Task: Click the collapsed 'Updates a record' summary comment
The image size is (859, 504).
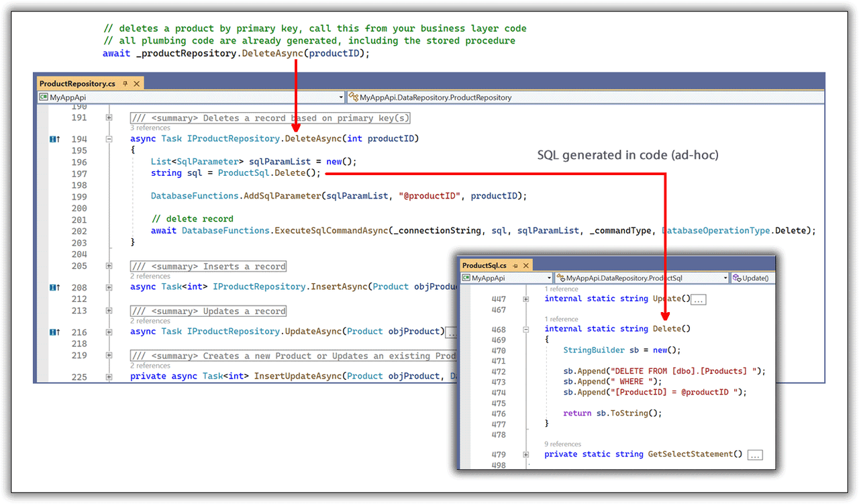Action: (x=208, y=311)
